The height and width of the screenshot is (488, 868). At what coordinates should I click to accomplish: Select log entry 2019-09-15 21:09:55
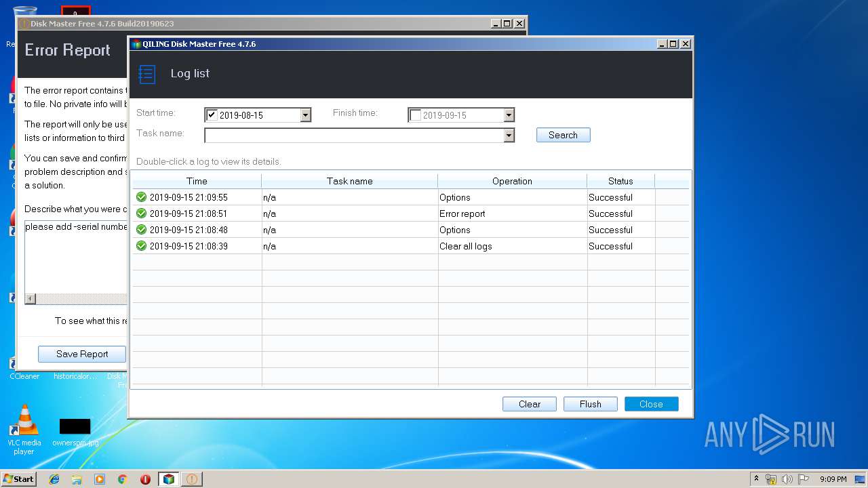coord(411,197)
